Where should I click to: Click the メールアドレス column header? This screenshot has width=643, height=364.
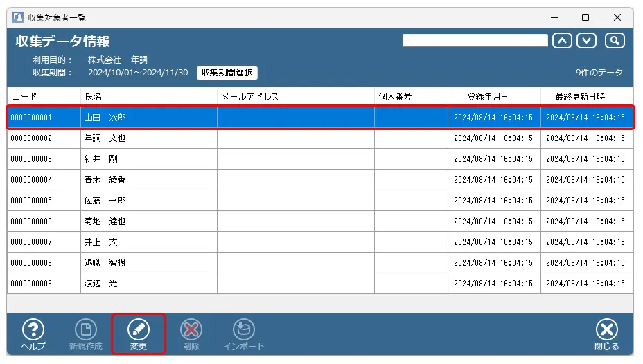pyautogui.click(x=295, y=97)
